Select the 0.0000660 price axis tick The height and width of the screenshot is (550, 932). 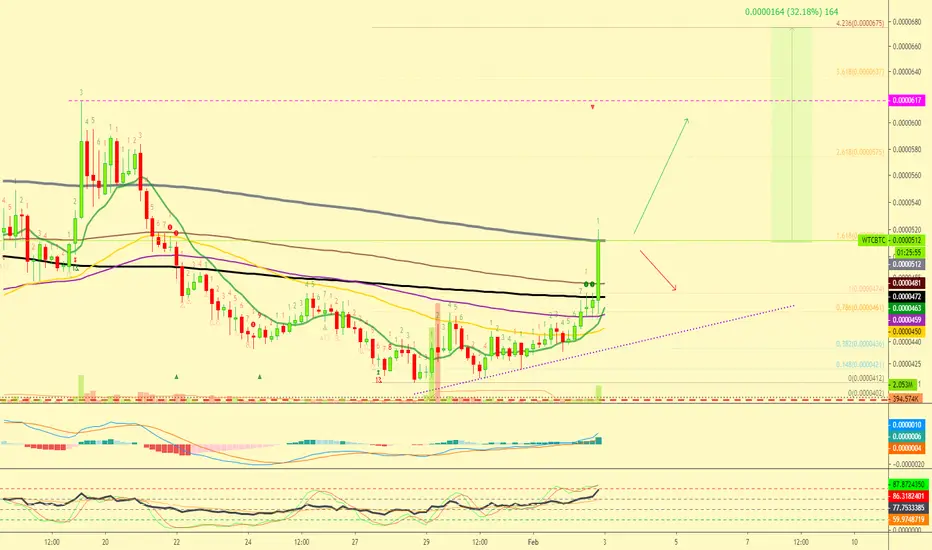point(906,46)
